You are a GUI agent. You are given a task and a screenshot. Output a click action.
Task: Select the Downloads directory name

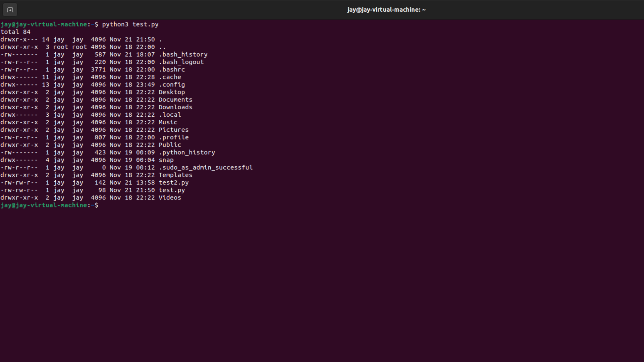[175, 107]
